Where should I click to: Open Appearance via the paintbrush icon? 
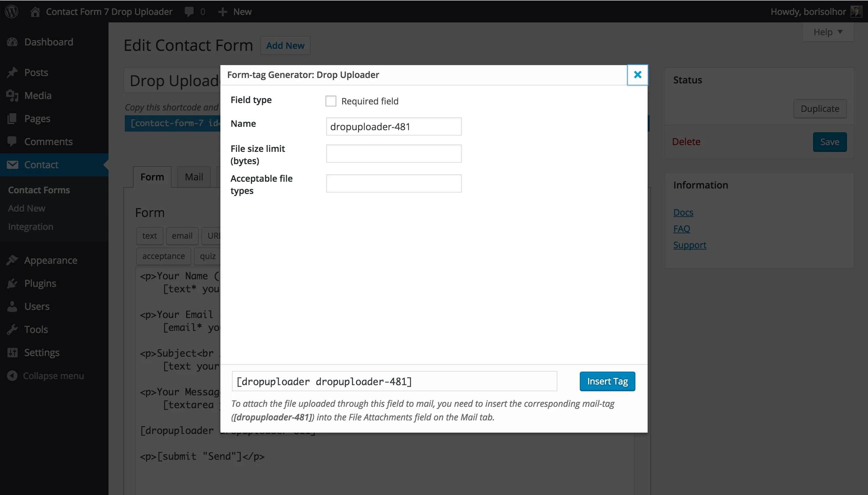[13, 260]
